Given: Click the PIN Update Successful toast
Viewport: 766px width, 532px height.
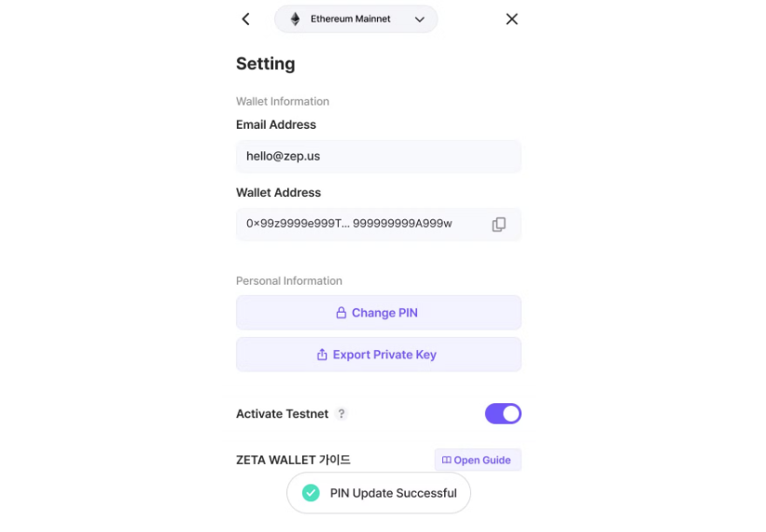Looking at the screenshot, I should point(392,493).
